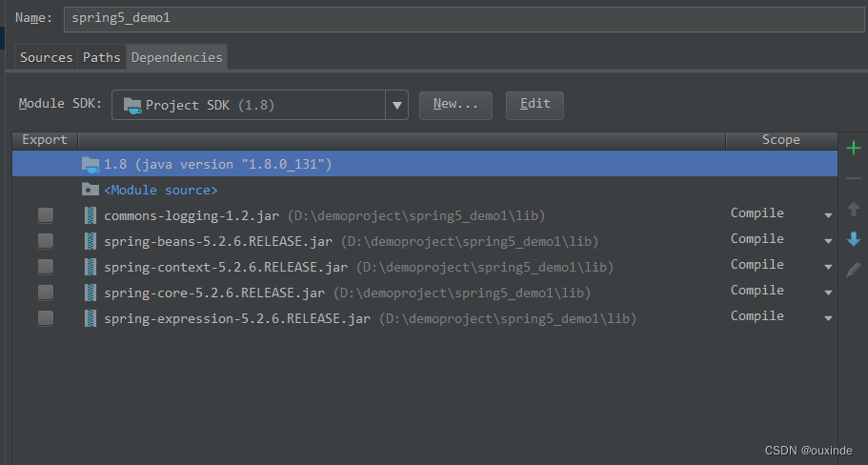
Task: Click the jar icon beside spring-expression-5.2.6.RELEASE.jar
Action: [91, 318]
